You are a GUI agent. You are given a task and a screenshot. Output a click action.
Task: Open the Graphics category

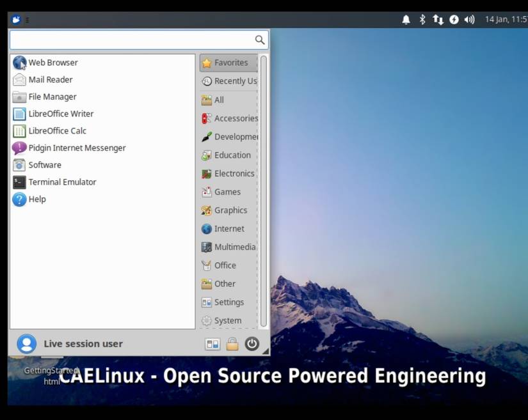click(228, 210)
